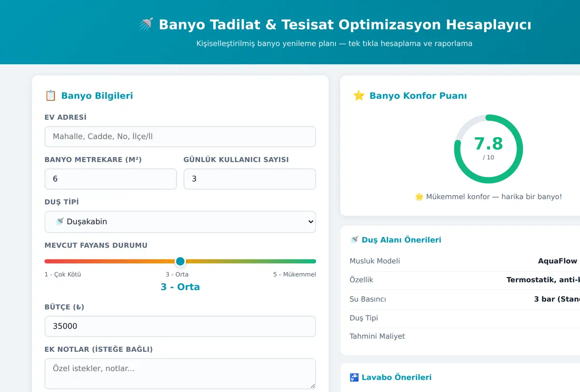Click the "Musluk Modeli" row label
Image resolution: width=580 pixels, height=392 pixels.
click(375, 261)
